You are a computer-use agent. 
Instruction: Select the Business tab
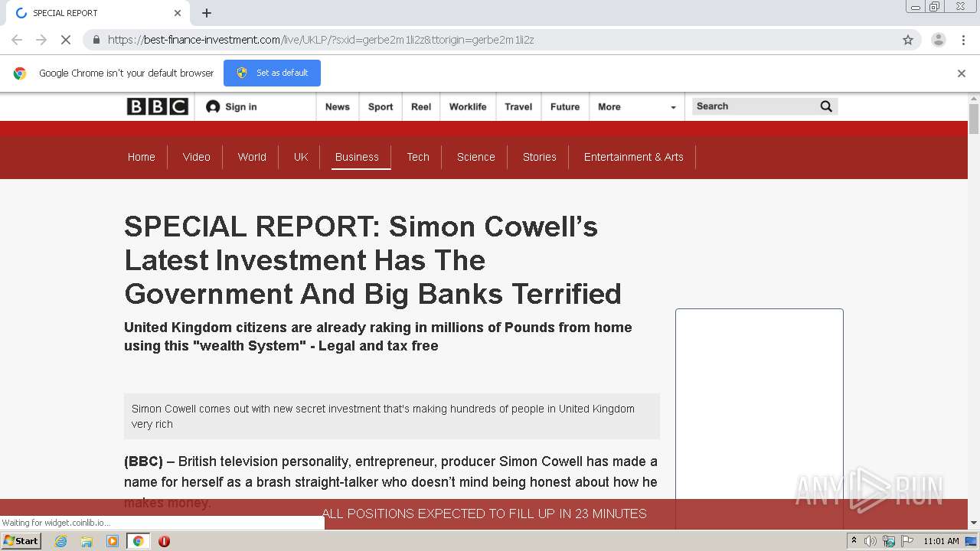(357, 157)
